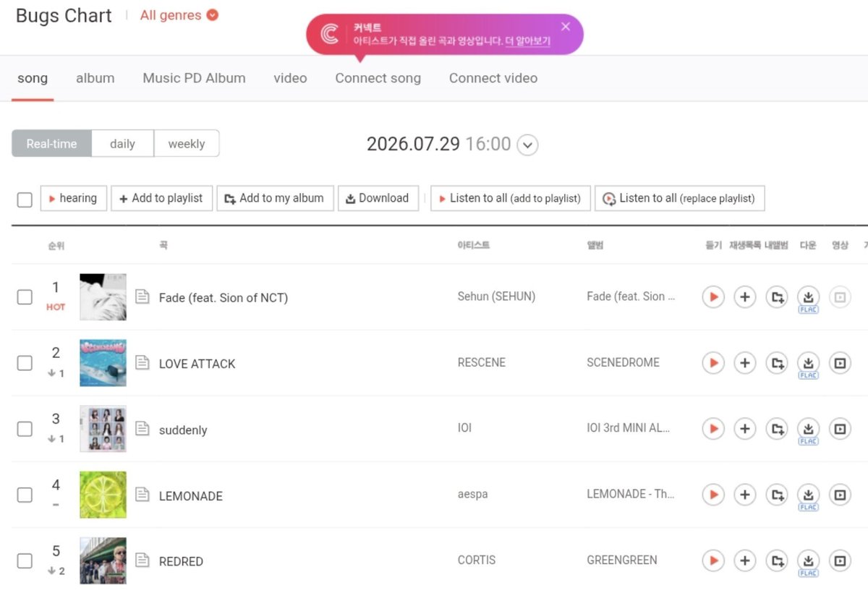868x593 pixels.
Task: Download the suddenly track
Action: pos(809,432)
